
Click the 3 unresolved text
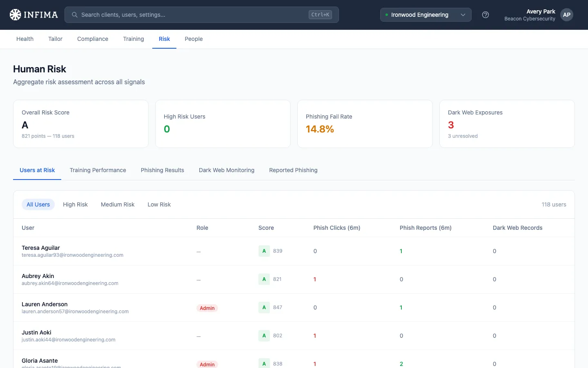tap(463, 136)
